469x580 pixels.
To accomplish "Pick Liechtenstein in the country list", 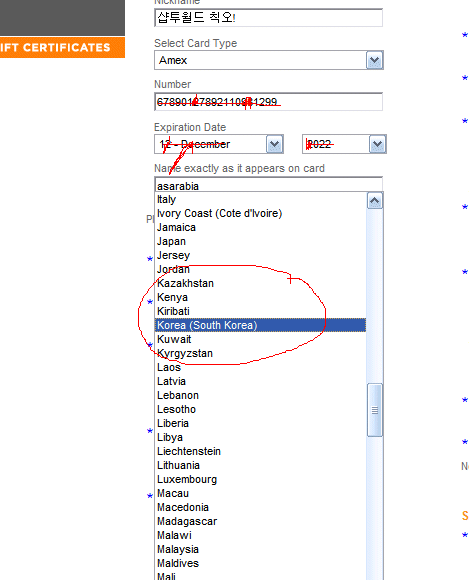I will (x=260, y=451).
